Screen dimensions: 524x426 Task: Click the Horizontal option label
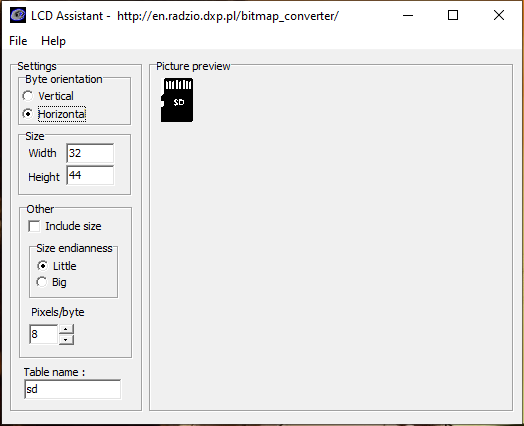tap(62, 114)
